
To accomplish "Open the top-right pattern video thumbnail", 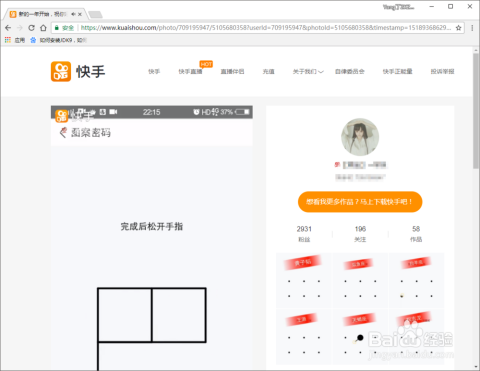I will [x=416, y=281].
